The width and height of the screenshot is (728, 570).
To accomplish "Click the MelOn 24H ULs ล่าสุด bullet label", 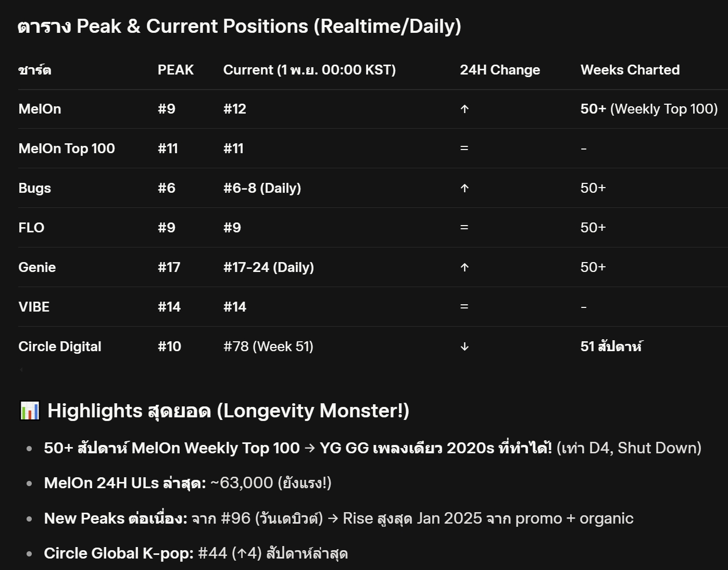I will [125, 483].
